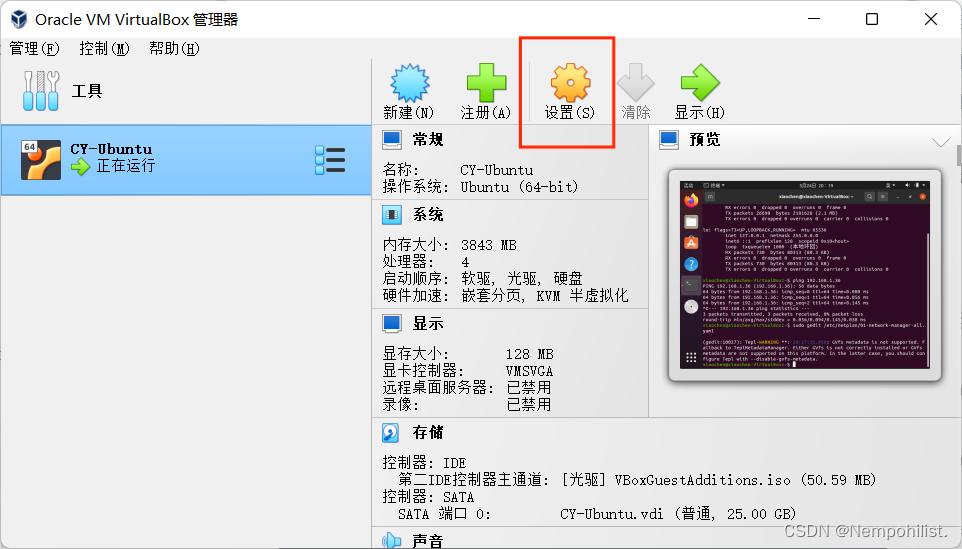Click the Discard (清除) gray arrow icon
Image resolution: width=962 pixels, height=549 pixels.
tap(636, 83)
